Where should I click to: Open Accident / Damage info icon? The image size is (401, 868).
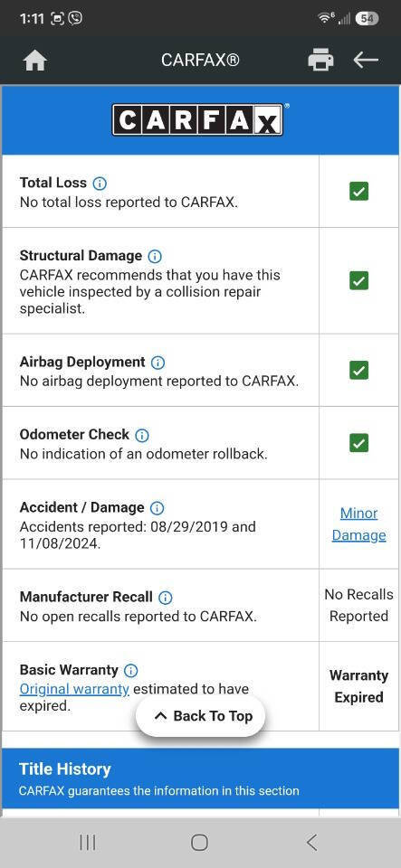click(158, 508)
